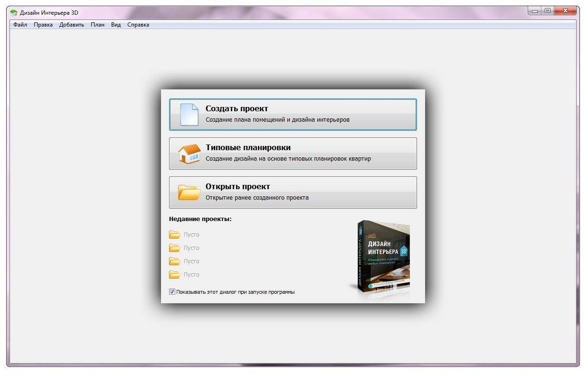The width and height of the screenshot is (588, 376).
Task: Minimize the Дизайн Интерьера 3D window
Action: [534, 11]
